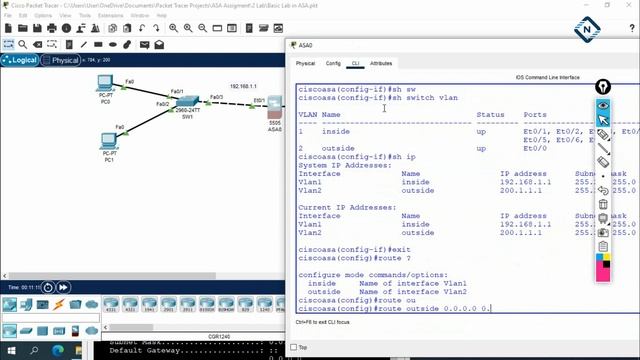Image resolution: width=640 pixels, height=360 pixels.
Task: Zoom out of the workspace
Action: pos(202,28)
